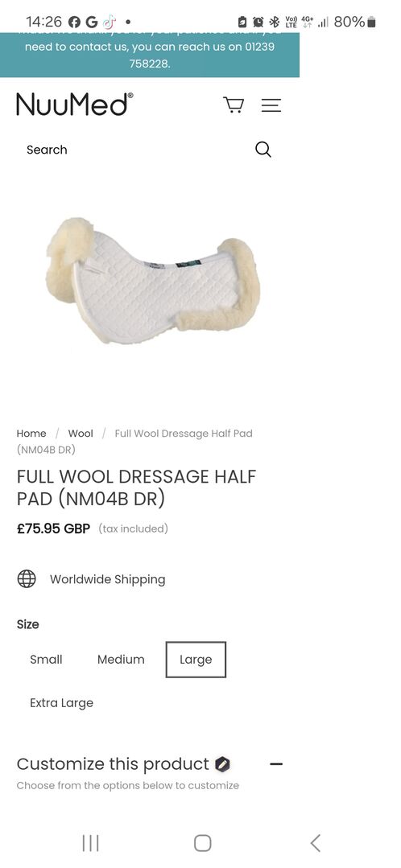Viewport: 401px width, 868px height.
Task: Tap the teal contact announcement banner
Action: (x=150, y=55)
